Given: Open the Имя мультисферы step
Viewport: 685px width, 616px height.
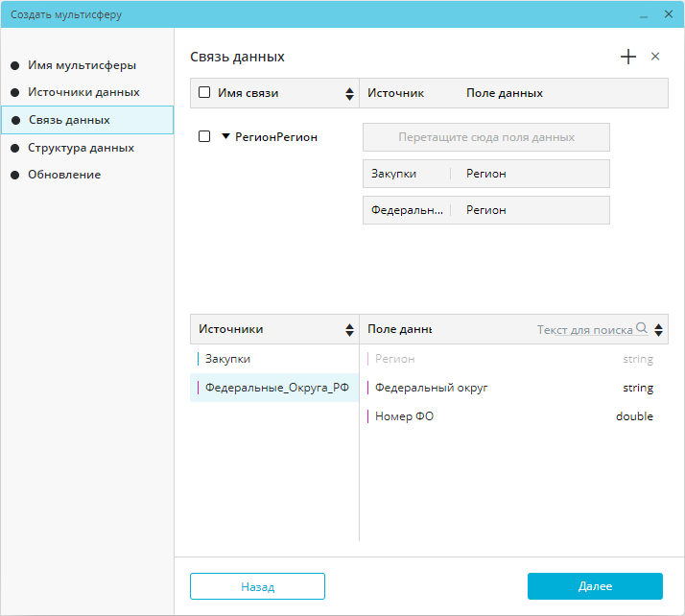Looking at the screenshot, I should [82, 65].
